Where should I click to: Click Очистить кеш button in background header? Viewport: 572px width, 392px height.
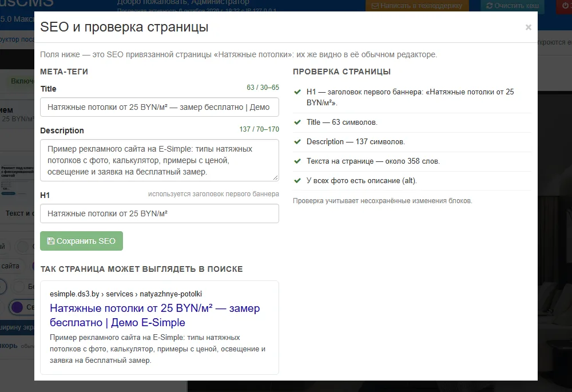512,6
